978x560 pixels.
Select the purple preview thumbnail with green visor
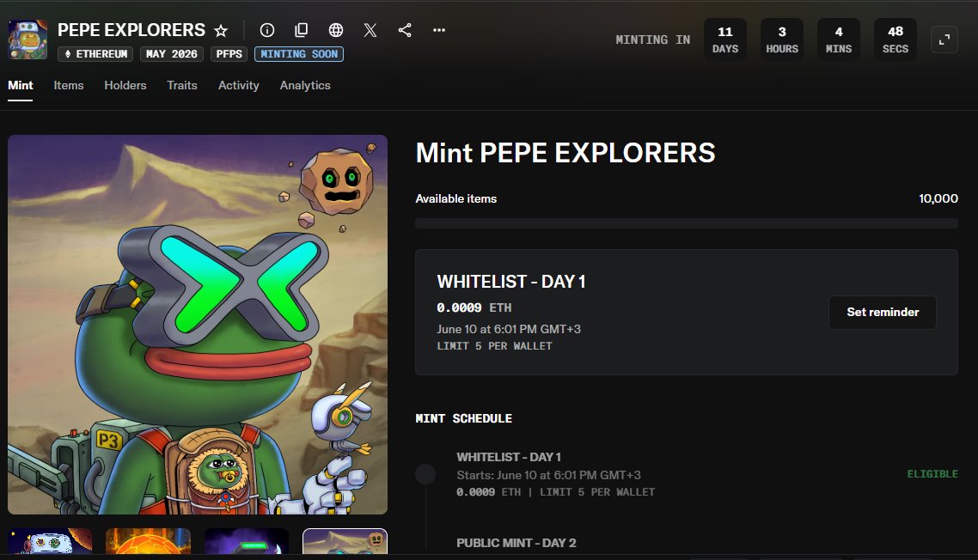tap(247, 540)
